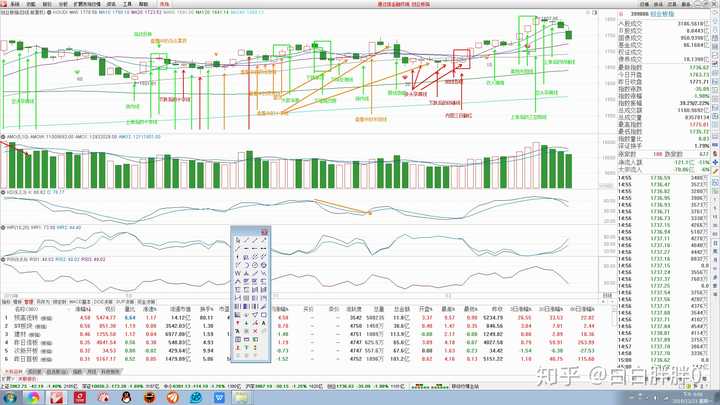720x405 pixels.
Task: Open the yellow sticky note taskbar icon
Action: (242, 398)
